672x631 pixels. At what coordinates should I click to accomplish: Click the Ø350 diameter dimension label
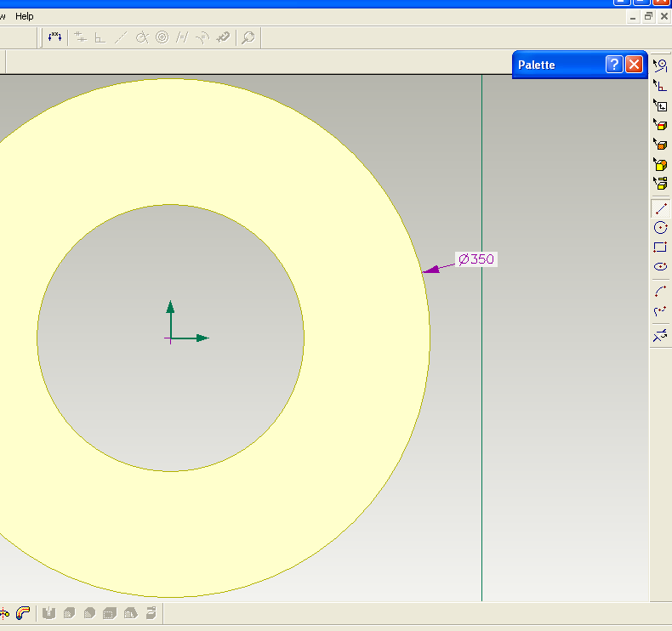click(476, 259)
